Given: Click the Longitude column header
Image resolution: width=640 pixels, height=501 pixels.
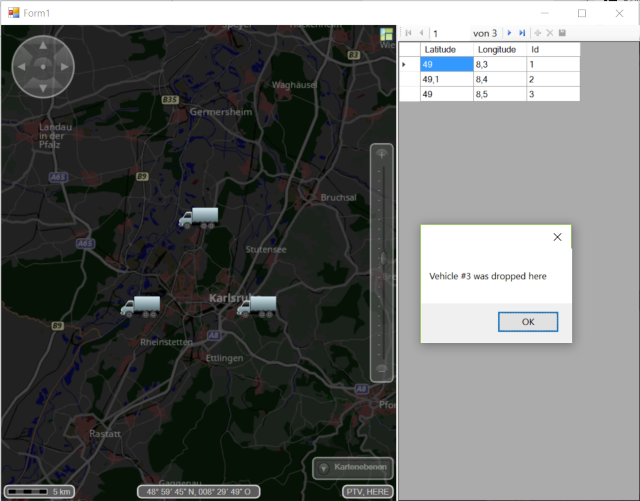Looking at the screenshot, I should point(500,49).
